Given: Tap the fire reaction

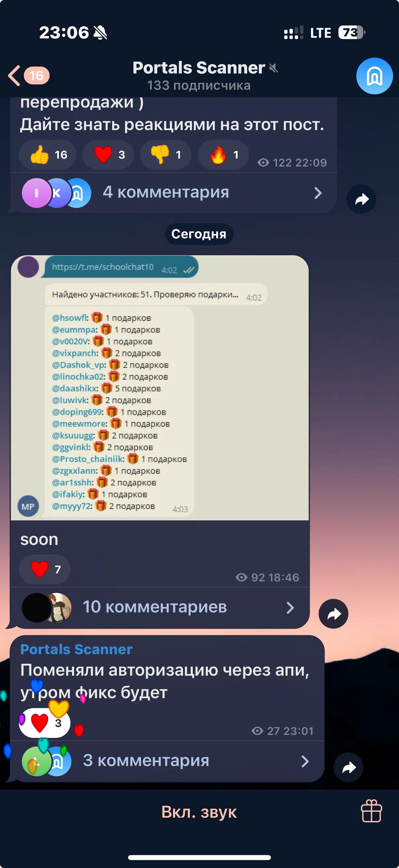Looking at the screenshot, I should tap(223, 155).
